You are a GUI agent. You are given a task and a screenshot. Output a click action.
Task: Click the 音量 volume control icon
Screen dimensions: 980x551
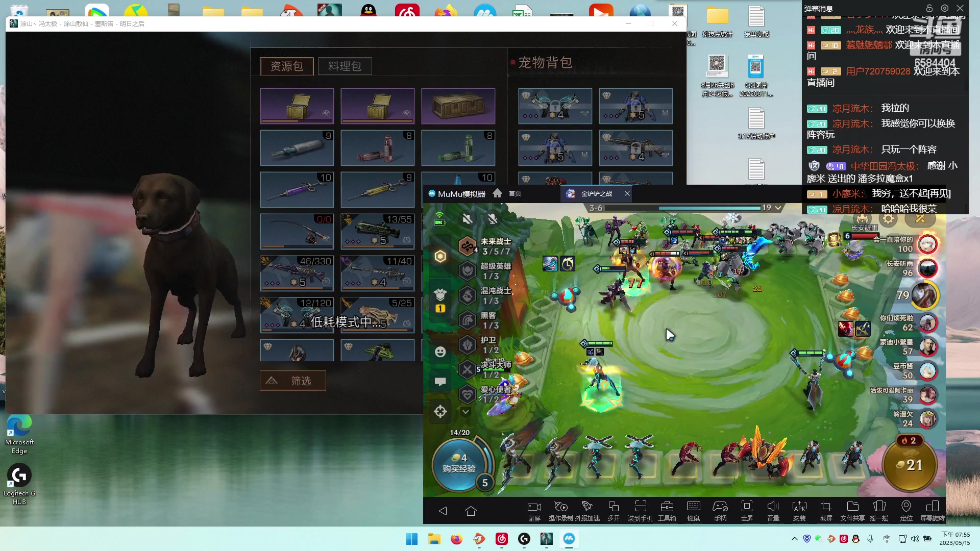tap(773, 507)
